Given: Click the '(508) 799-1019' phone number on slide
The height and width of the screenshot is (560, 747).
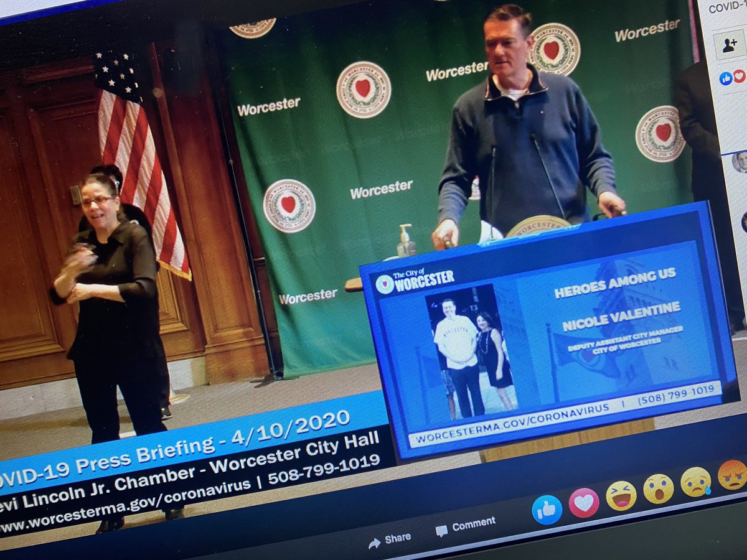Looking at the screenshot, I should pyautogui.click(x=675, y=396).
